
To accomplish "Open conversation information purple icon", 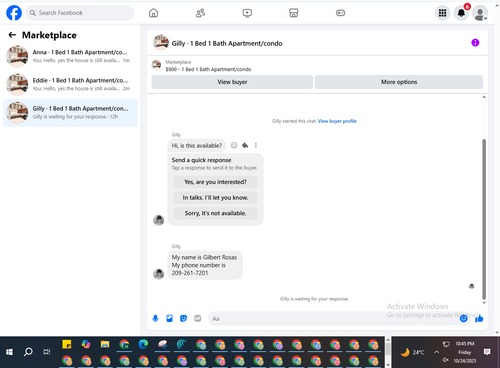I will pos(475,43).
